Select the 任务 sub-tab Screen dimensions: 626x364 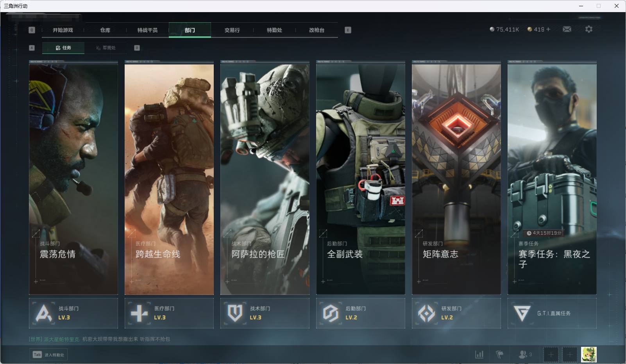[x=63, y=48]
